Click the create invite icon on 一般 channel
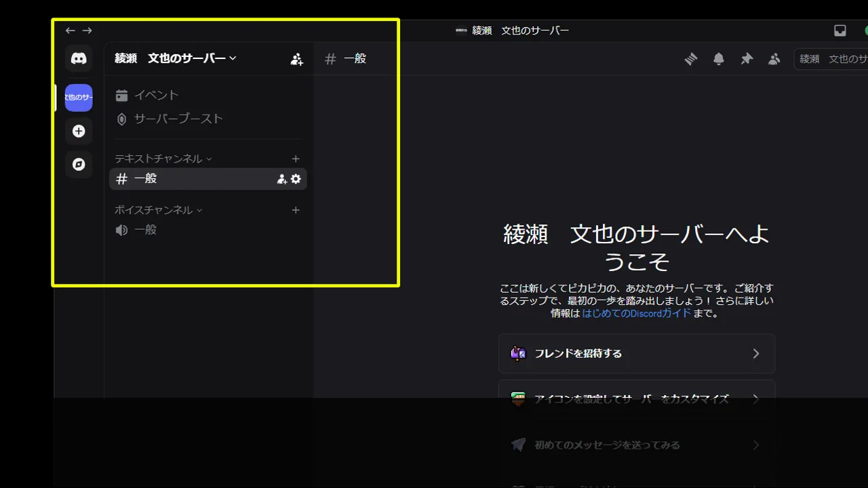This screenshot has width=868, height=488. (x=281, y=179)
